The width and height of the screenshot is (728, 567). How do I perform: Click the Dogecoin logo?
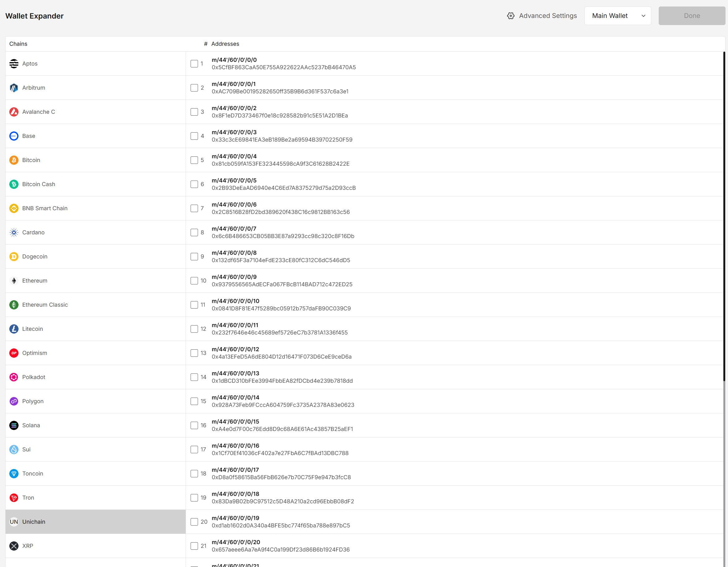[x=14, y=257]
